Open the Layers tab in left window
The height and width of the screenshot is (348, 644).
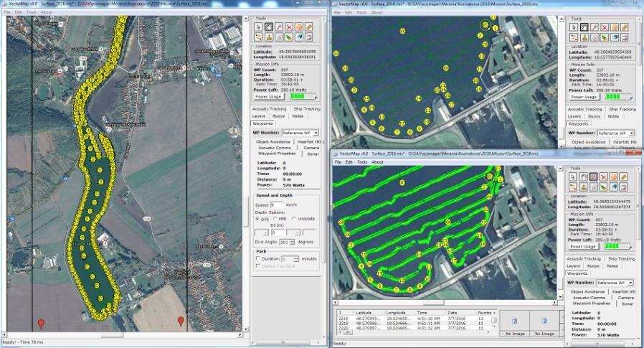(x=259, y=116)
